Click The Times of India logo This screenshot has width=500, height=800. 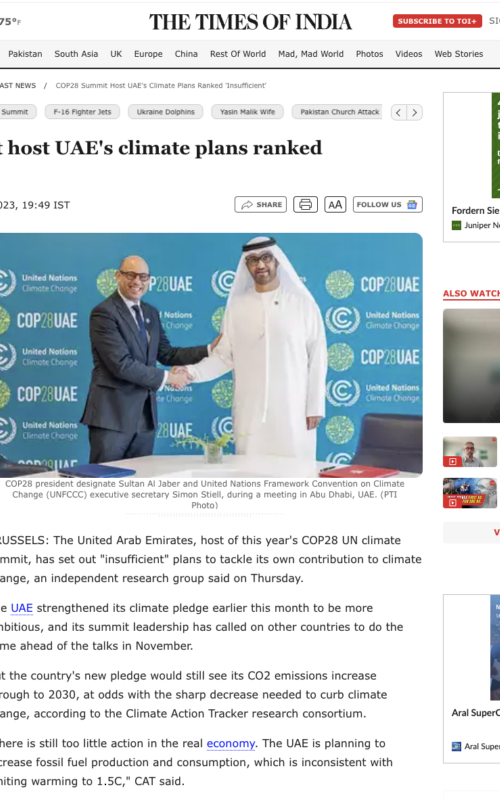[251, 22]
